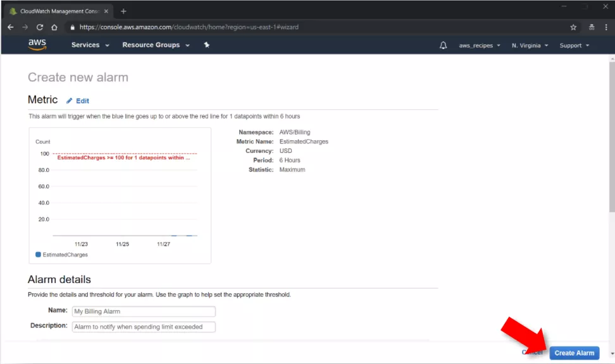Click the pushpin shortcut icon in navbar

click(x=207, y=45)
